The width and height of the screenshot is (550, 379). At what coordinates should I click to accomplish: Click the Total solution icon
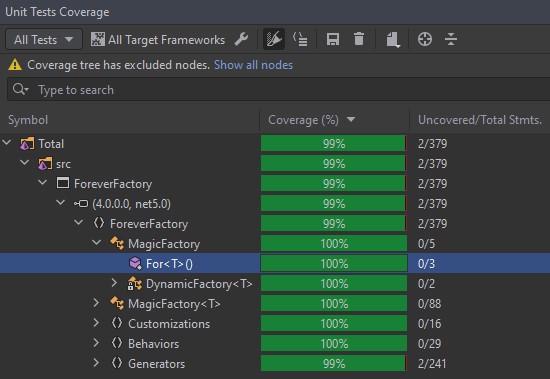(x=27, y=144)
